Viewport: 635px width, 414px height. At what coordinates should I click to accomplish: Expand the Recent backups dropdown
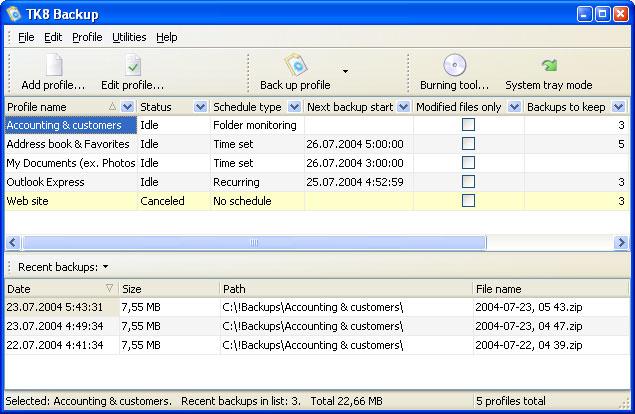105,267
